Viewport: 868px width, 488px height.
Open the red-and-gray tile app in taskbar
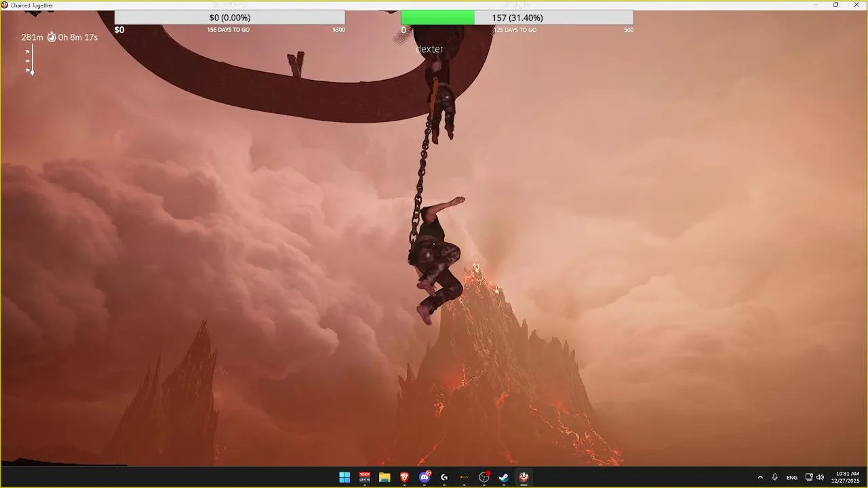pos(365,477)
